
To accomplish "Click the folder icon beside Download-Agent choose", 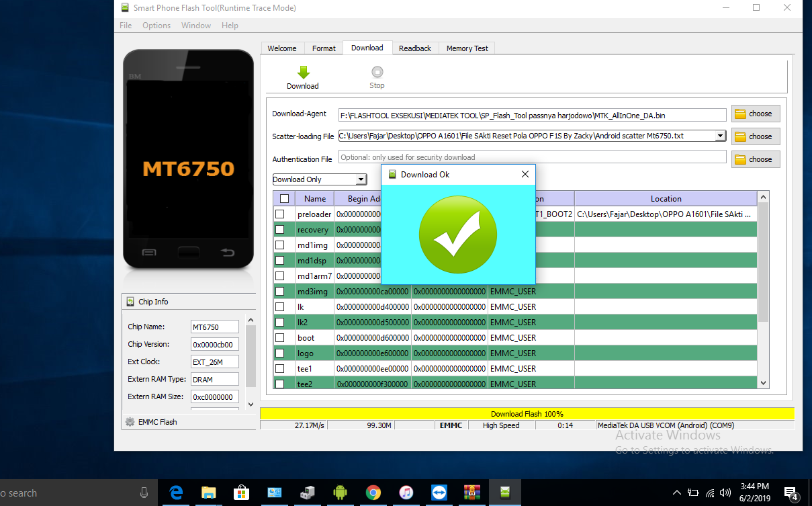I will (x=740, y=114).
